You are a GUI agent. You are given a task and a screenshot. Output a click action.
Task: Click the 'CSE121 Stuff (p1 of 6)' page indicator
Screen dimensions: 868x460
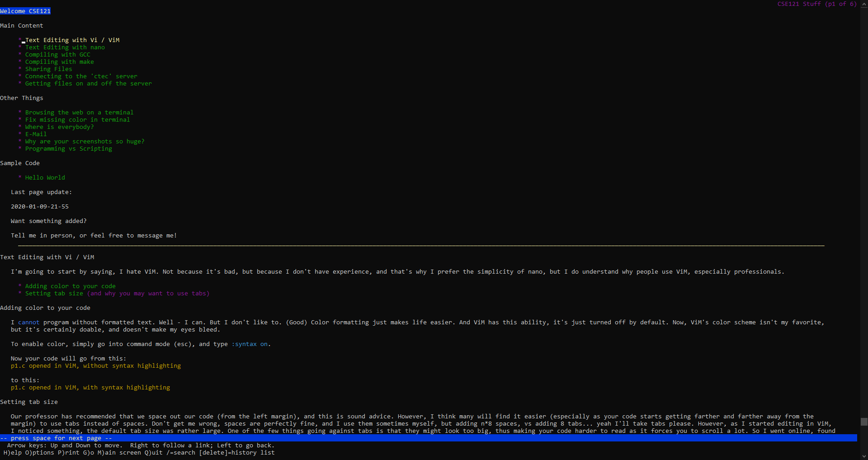(x=817, y=4)
